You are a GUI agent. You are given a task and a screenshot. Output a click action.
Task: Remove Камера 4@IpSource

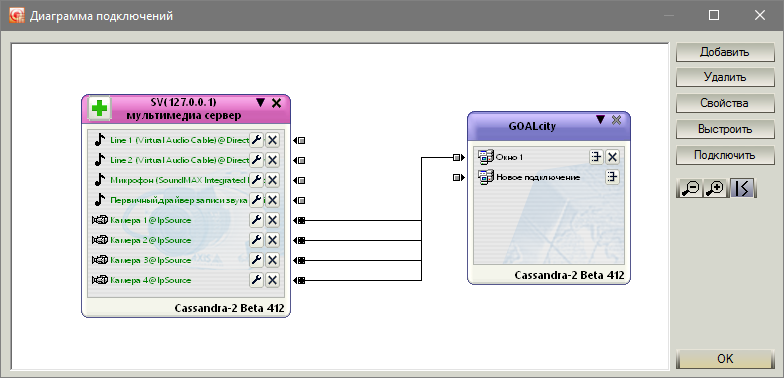(x=272, y=280)
